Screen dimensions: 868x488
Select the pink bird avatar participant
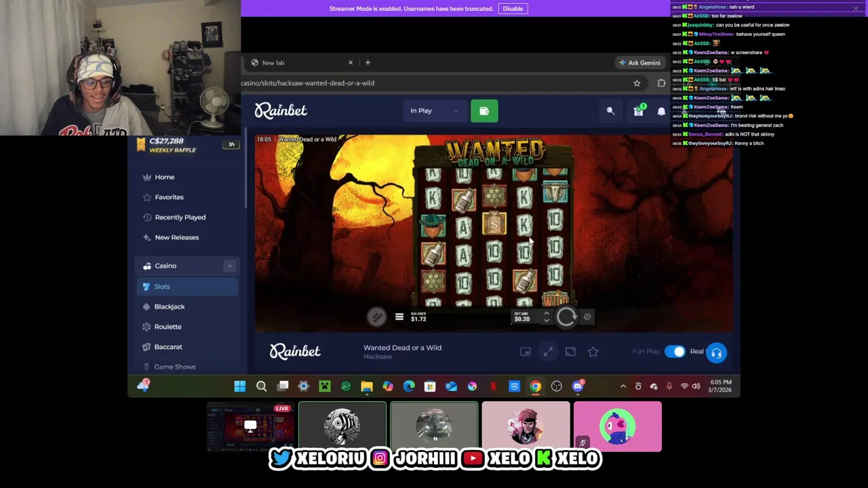click(617, 426)
